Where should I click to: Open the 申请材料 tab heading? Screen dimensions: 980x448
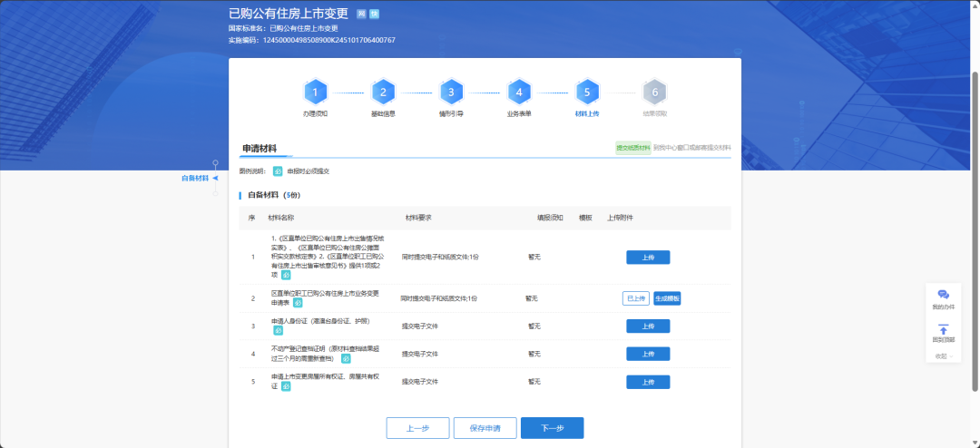(x=260, y=149)
